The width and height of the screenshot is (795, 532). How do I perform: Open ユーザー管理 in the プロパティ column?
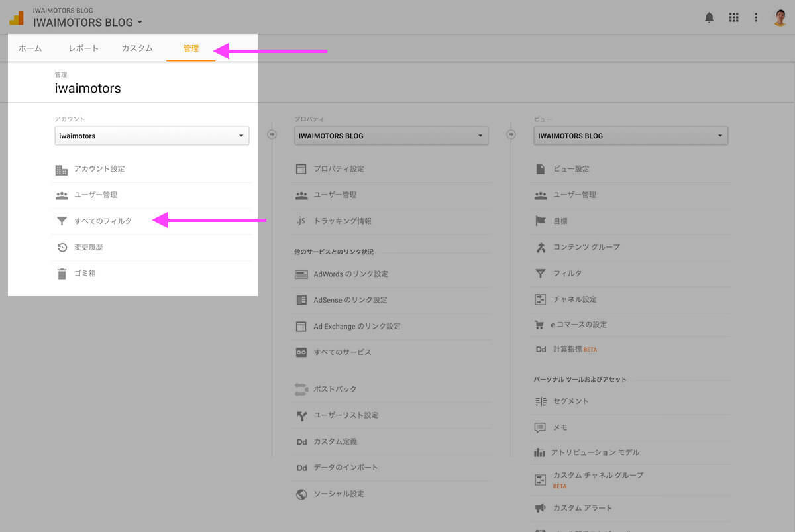[x=335, y=195]
